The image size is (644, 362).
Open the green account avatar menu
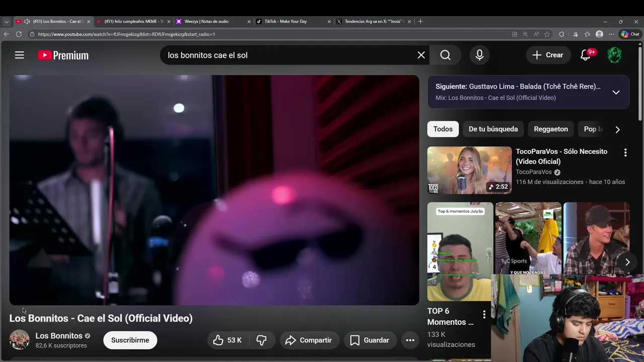614,55
